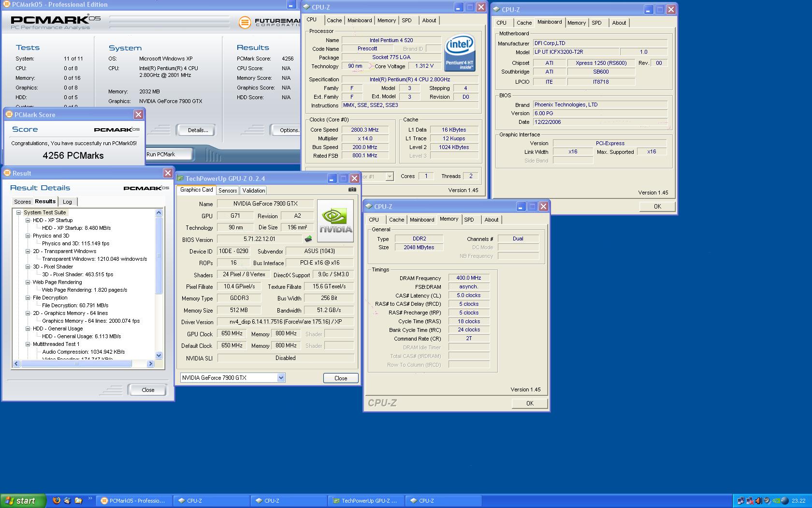
Task: Collapse the Web Page Rendering node
Action: [x=28, y=282]
